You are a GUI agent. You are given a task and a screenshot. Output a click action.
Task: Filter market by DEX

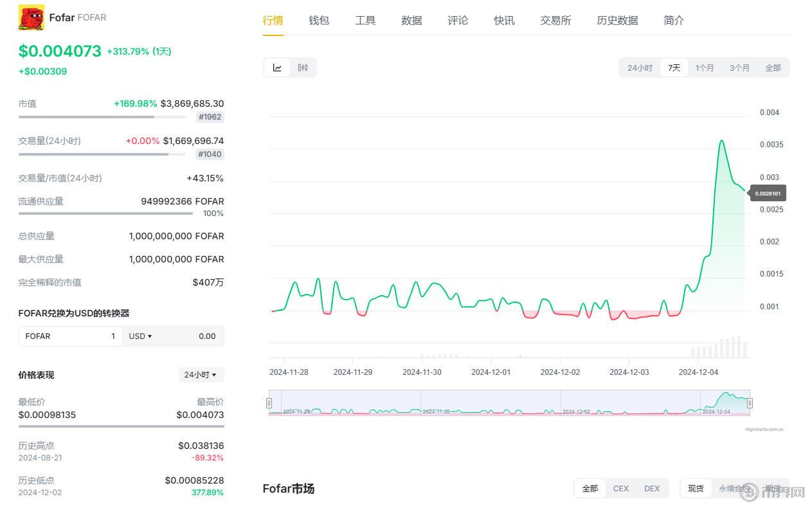[652, 489]
